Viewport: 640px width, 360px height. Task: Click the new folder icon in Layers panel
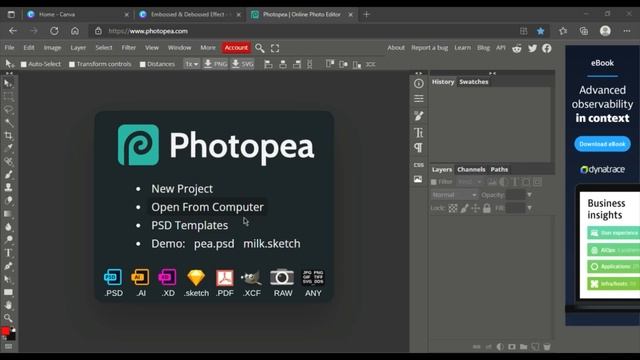(x=523, y=347)
